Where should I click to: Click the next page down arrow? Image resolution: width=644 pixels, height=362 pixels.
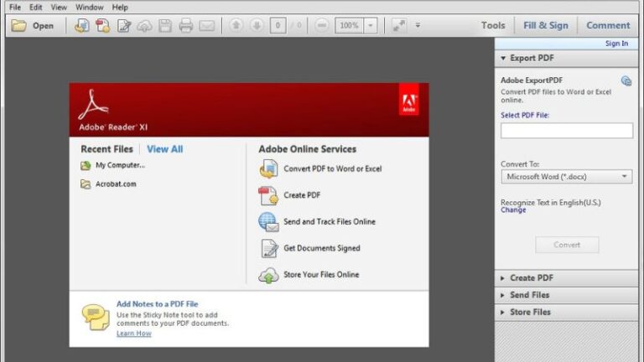(257, 25)
